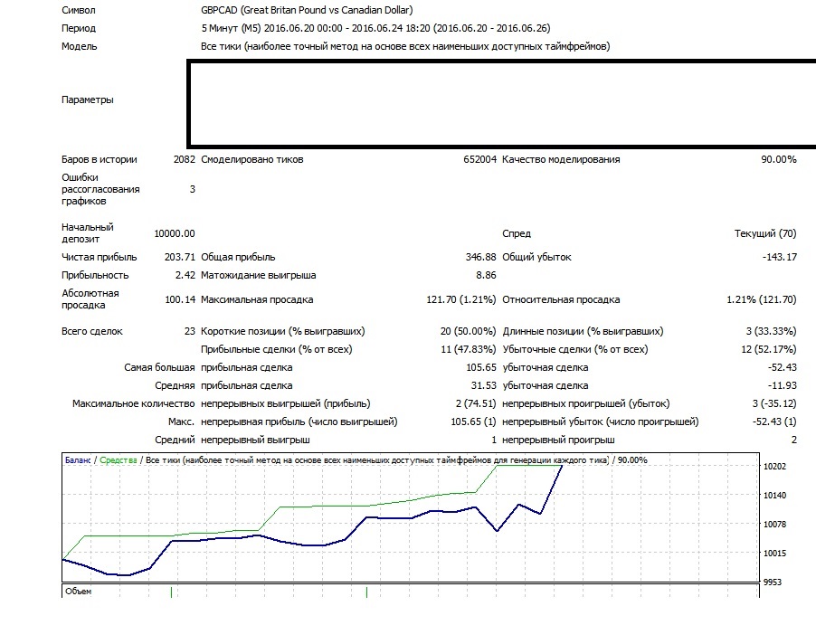Select the total trades value 23

[x=190, y=331]
